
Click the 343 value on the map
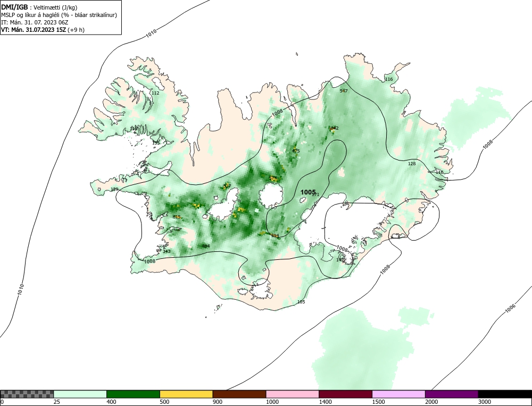pos(167,251)
